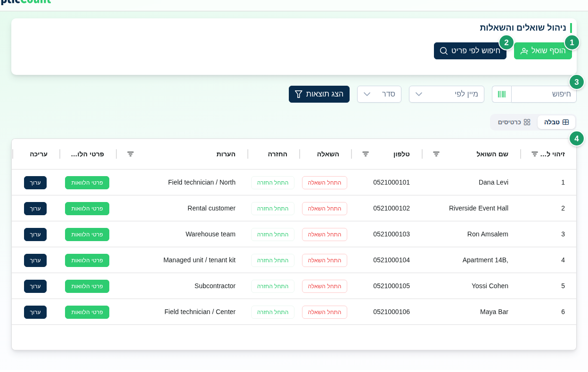Start return for Apartment 14B

click(273, 260)
